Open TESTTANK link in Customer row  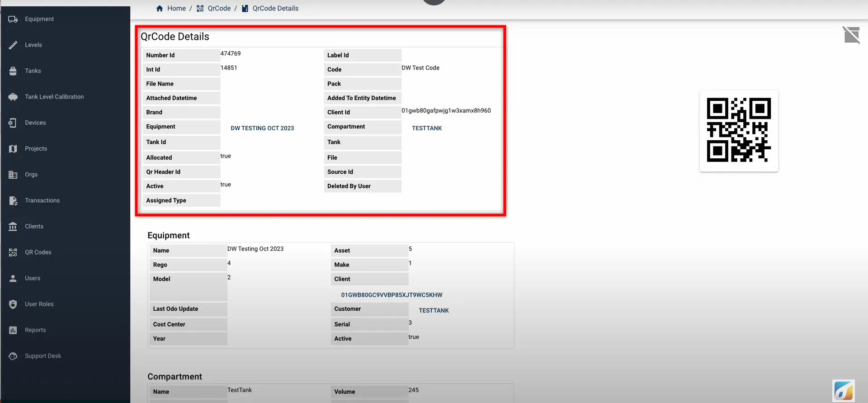tap(434, 311)
